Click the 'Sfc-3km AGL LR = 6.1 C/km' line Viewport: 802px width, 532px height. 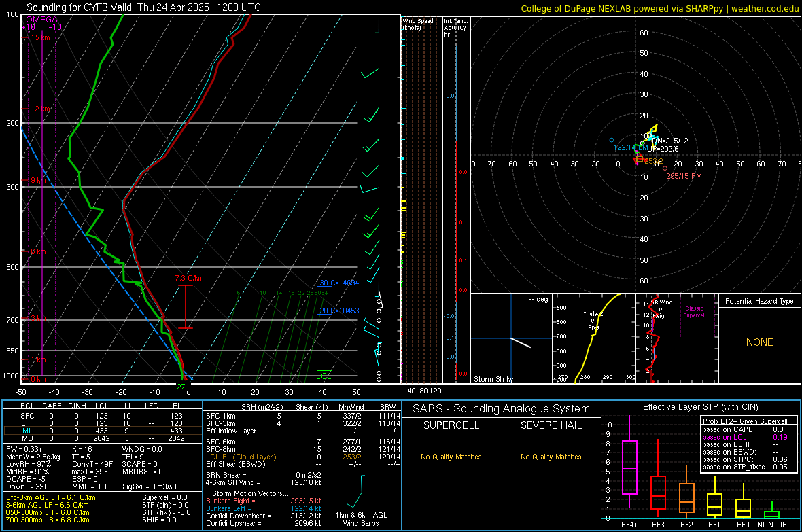pyautogui.click(x=51, y=497)
